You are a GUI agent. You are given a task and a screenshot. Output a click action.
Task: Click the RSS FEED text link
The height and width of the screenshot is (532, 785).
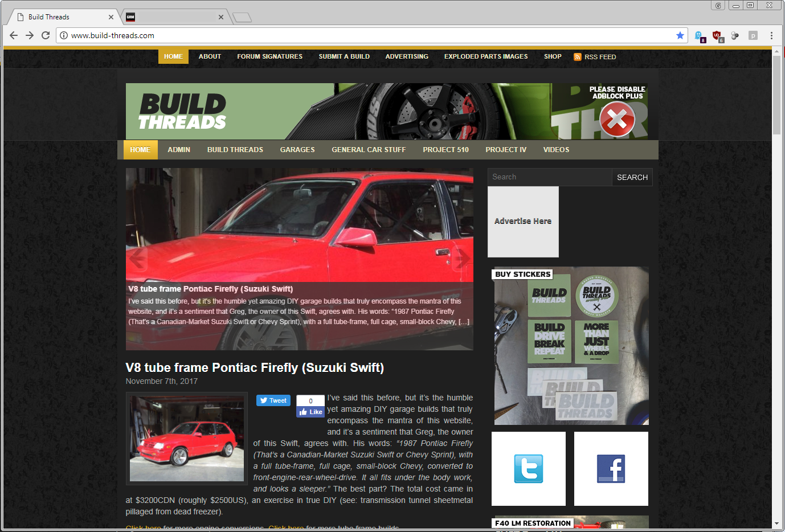pyautogui.click(x=600, y=57)
